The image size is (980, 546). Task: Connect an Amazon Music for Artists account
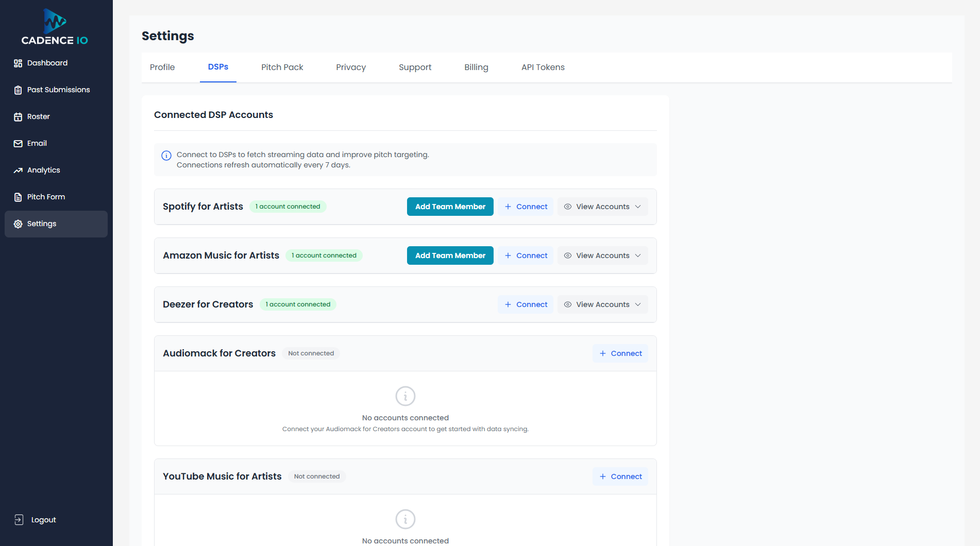[x=526, y=255]
